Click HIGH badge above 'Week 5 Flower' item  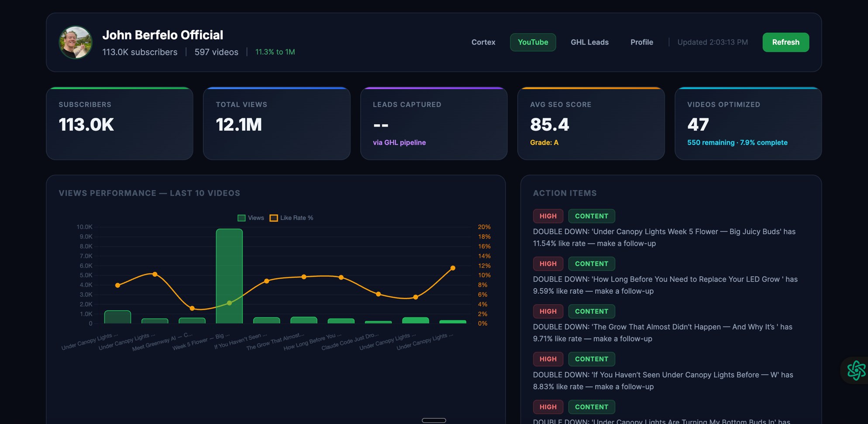coord(548,216)
